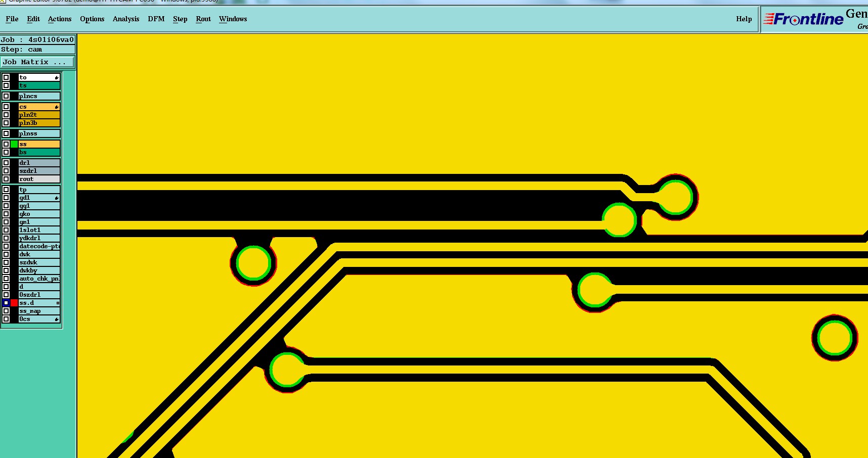The width and height of the screenshot is (868, 458).
Task: Toggle the checkbox for layer 'to'
Action: point(6,77)
